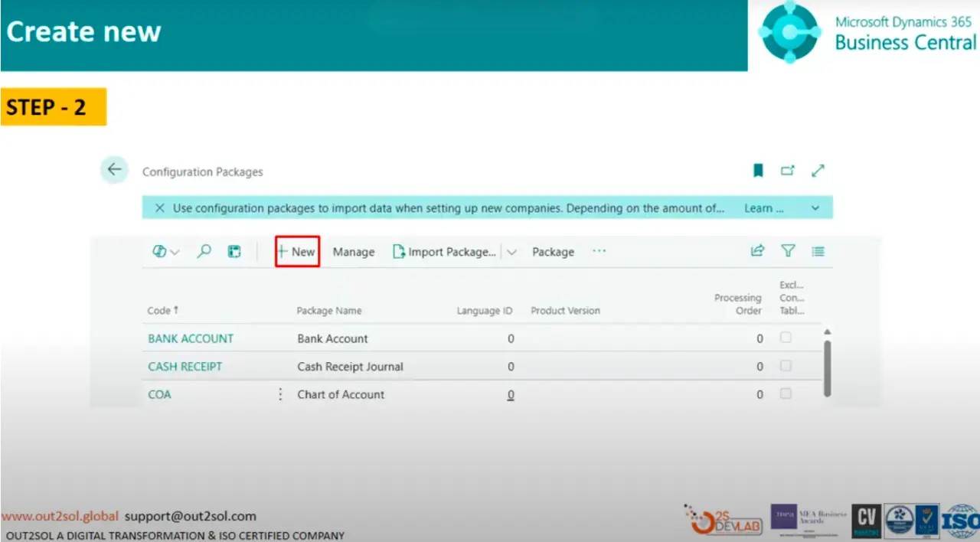The width and height of the screenshot is (980, 542).
Task: Click the Analyze view icon beside the search
Action: click(234, 251)
